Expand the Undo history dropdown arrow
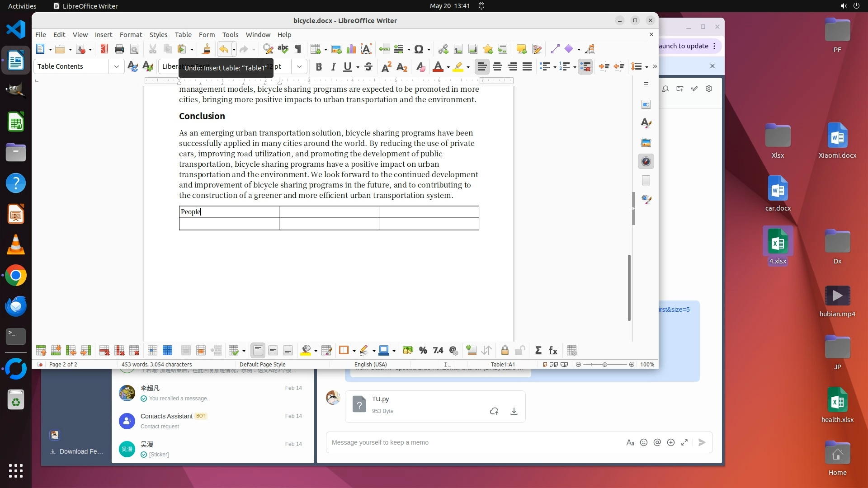868x488 pixels. point(234,49)
